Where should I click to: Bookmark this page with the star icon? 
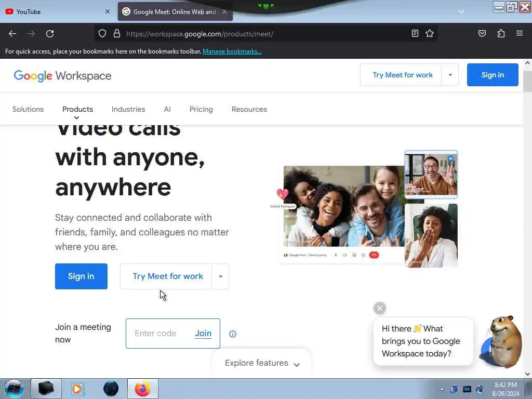point(430,33)
